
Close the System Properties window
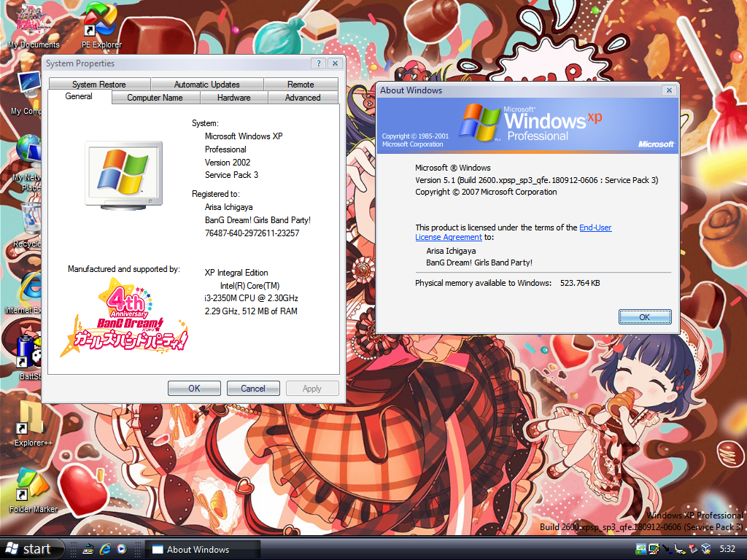336,63
